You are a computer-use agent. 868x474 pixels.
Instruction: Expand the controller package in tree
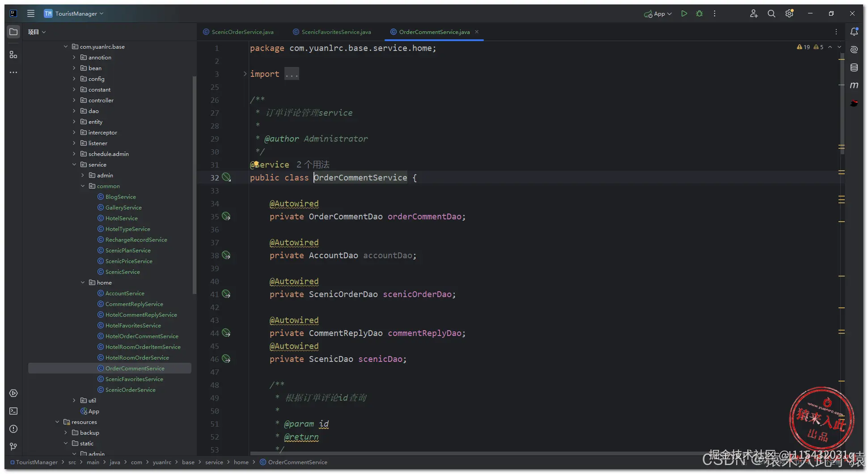pos(74,101)
